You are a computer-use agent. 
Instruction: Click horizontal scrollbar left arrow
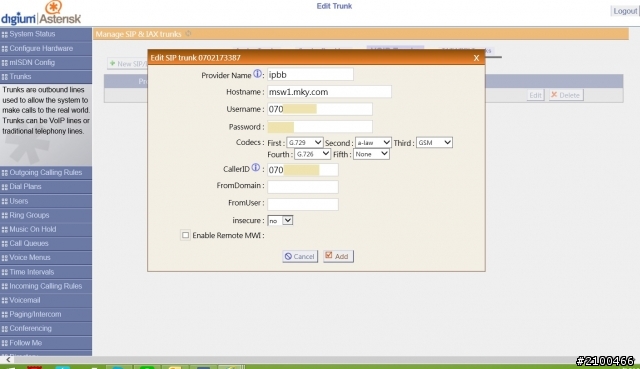click(x=8, y=360)
